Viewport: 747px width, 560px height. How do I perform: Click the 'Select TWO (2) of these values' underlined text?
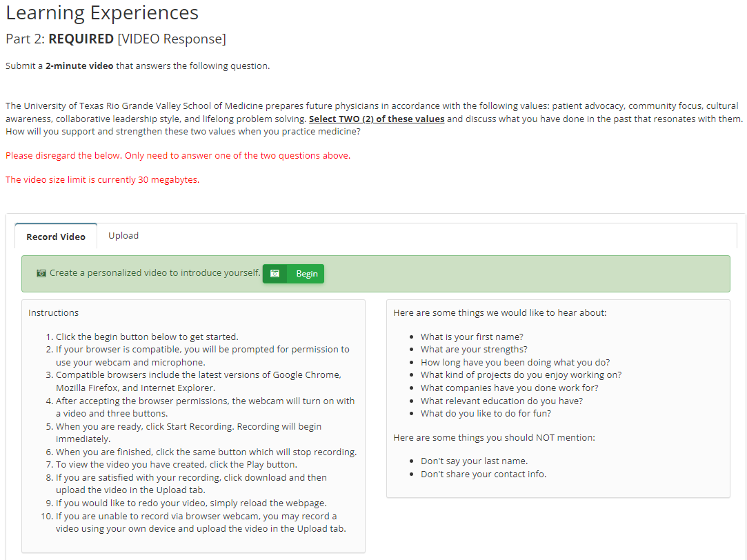(x=377, y=119)
